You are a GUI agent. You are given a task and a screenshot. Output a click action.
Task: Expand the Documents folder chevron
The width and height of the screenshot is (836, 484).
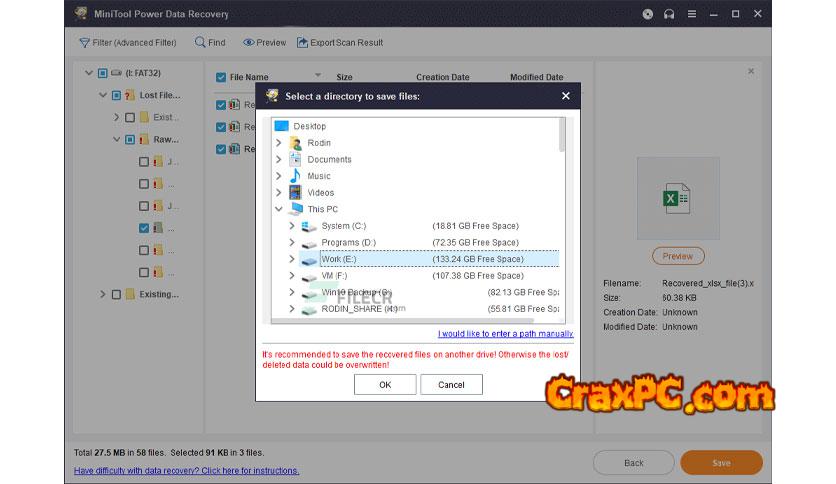tap(278, 159)
